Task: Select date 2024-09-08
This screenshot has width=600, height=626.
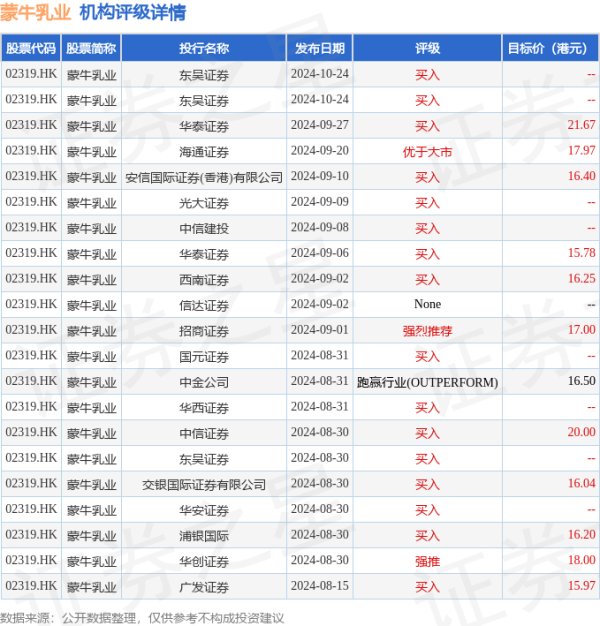Action: pyautogui.click(x=319, y=227)
